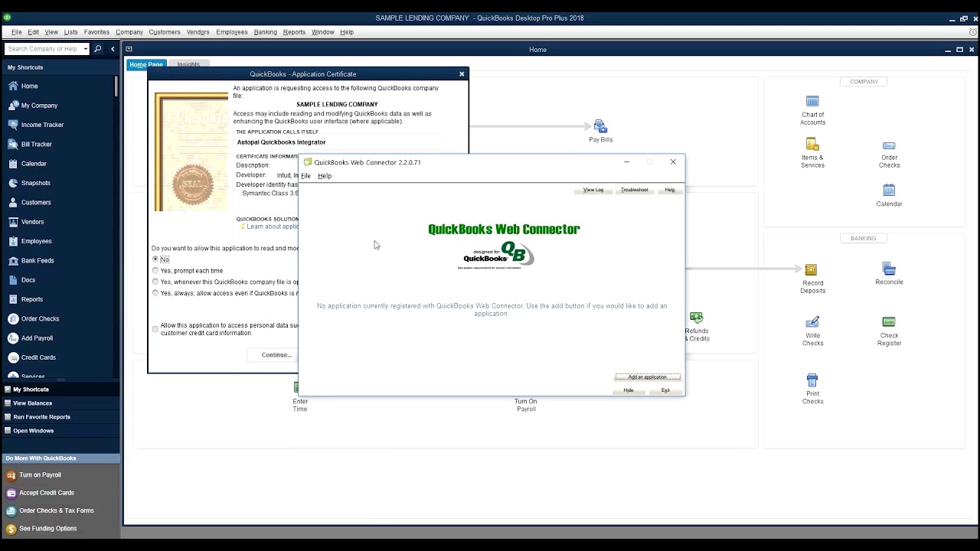Click Troubleshoot button
The height and width of the screenshot is (551, 980).
coord(635,190)
